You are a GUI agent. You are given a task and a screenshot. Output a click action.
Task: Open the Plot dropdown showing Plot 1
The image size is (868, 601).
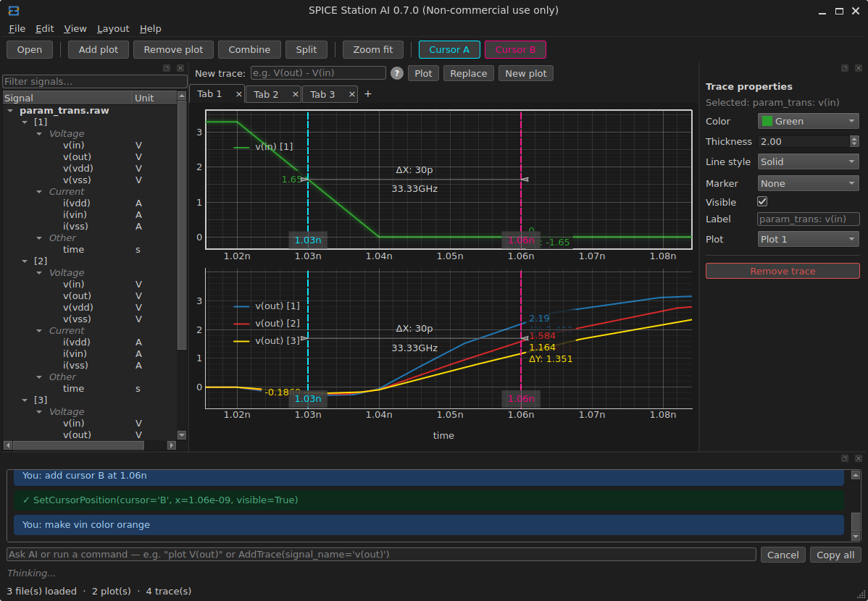(x=808, y=239)
